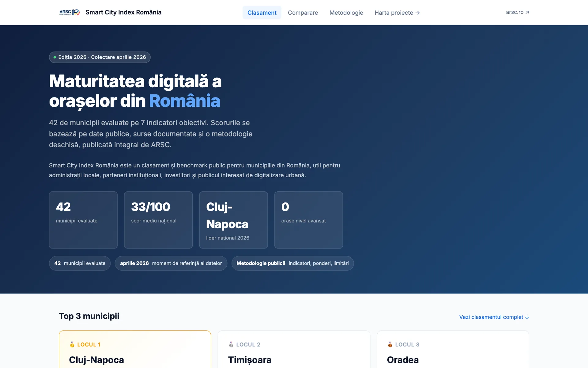The image size is (588, 368).
Task: Visit the arsc.ro external link
Action: (517, 12)
